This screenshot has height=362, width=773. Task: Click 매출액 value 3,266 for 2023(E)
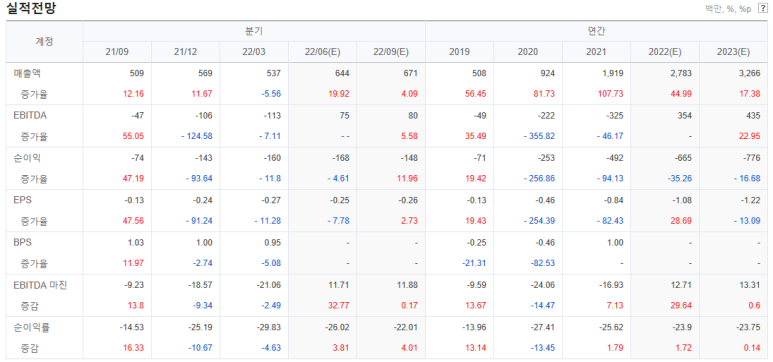coord(750,73)
